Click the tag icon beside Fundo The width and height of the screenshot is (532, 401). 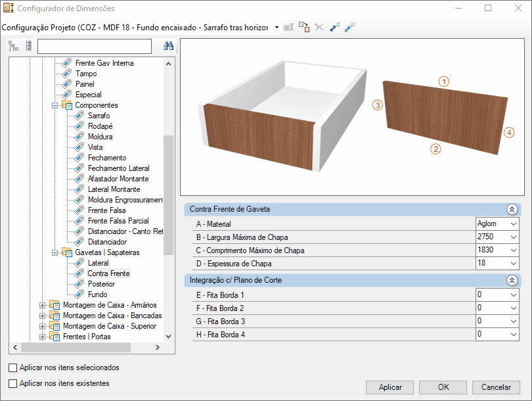(79, 295)
